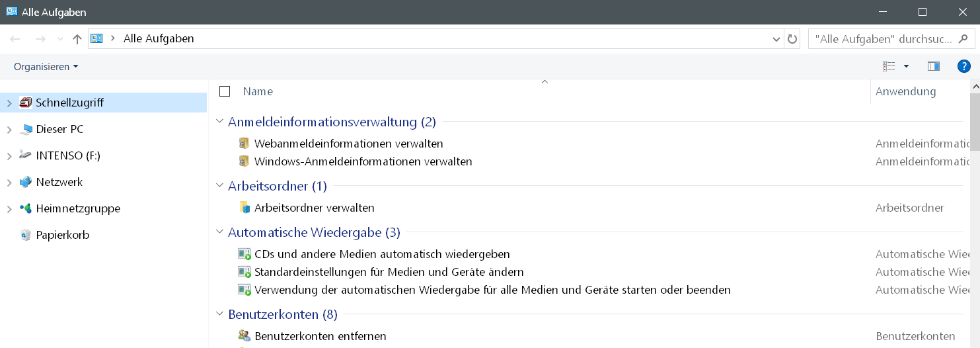Collapse the Benutzerkonten group
980x348 pixels.
coord(220,314)
